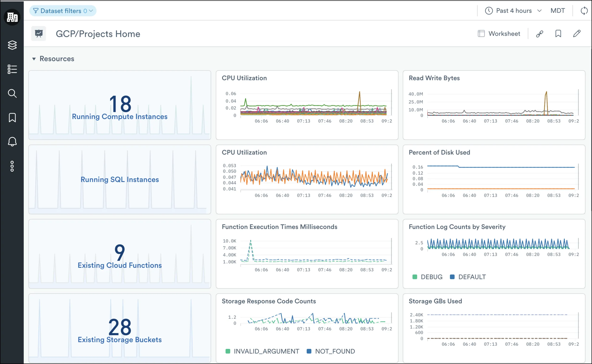Toggle the DEBUG legend series
The height and width of the screenshot is (364, 592).
(427, 277)
